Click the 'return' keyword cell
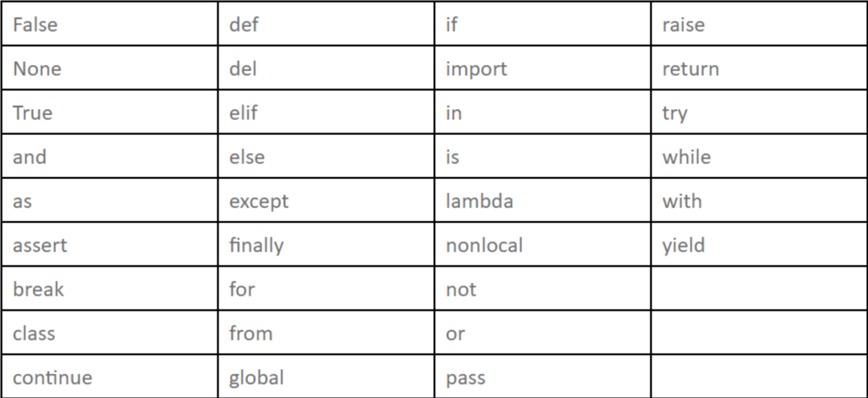 click(691, 69)
